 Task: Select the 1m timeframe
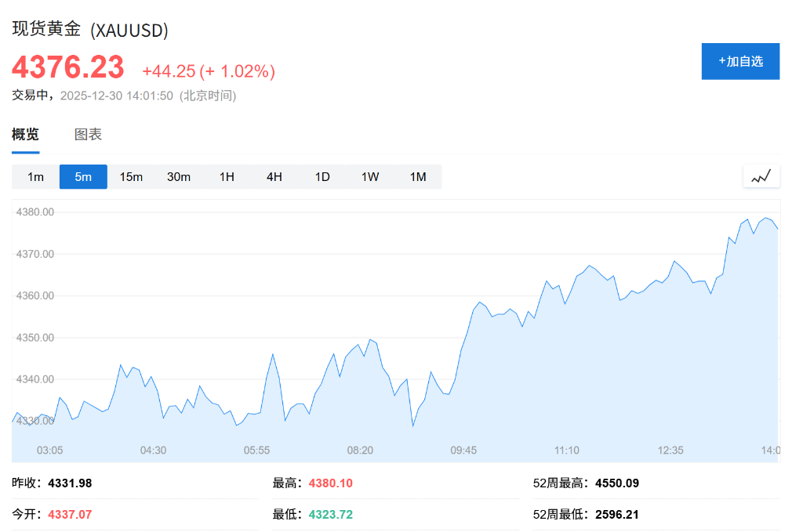[x=35, y=176]
